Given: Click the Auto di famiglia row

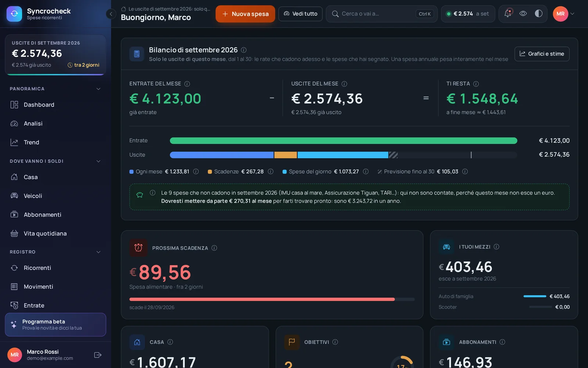Looking at the screenshot, I should (504, 296).
